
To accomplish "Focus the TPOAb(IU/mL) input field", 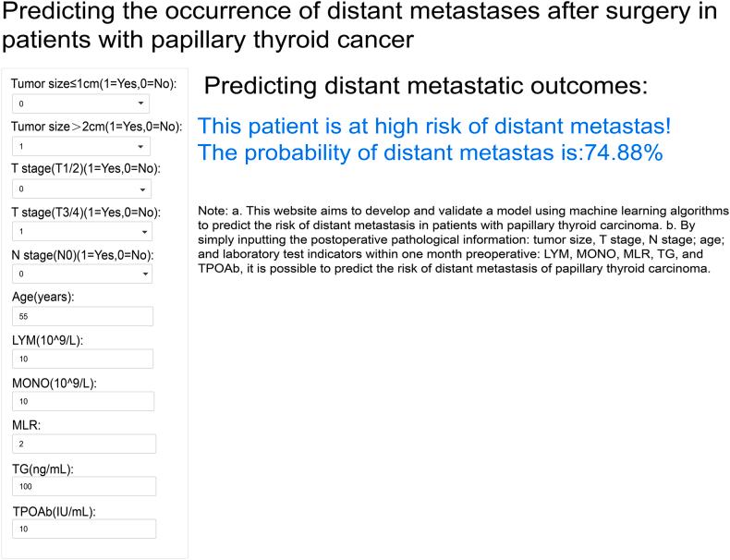I will (x=83, y=530).
